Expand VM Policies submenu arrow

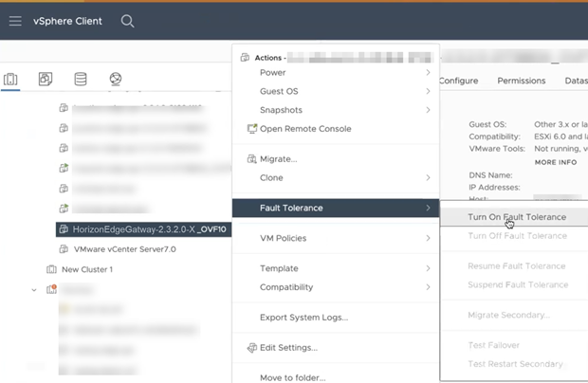pos(428,238)
